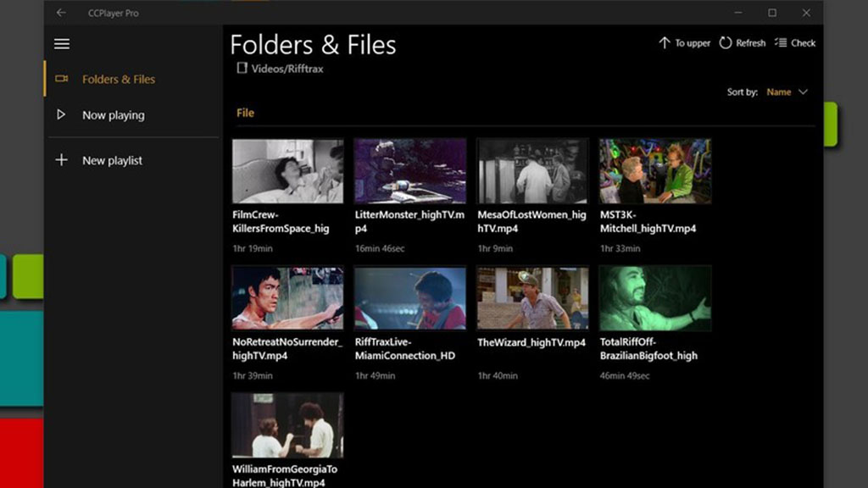868x488 pixels.
Task: Click the file name LitterMonster_highTV.mp4
Action: pyautogui.click(x=409, y=221)
